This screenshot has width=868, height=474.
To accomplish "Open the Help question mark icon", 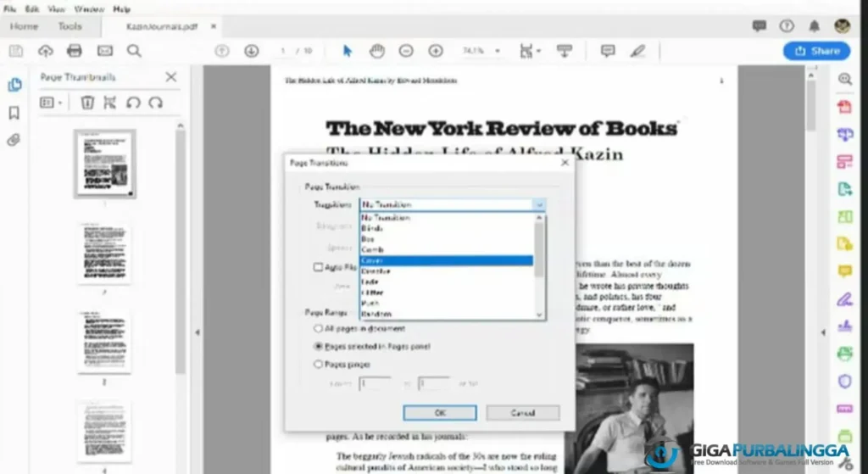I will click(787, 26).
